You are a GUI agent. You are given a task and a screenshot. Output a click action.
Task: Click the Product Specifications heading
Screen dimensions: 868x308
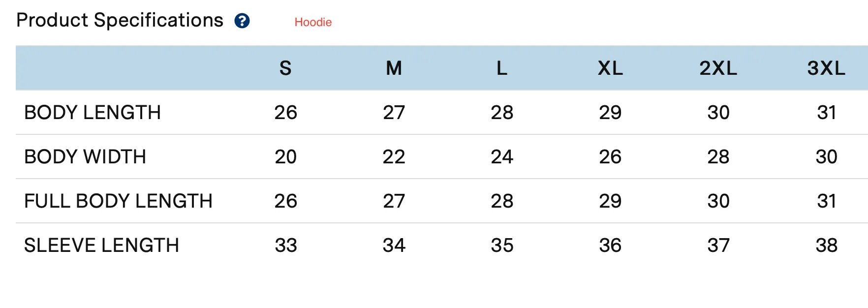click(120, 20)
